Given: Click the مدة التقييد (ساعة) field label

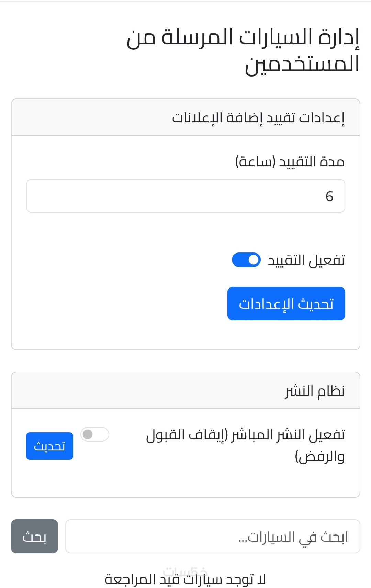Looking at the screenshot, I should 290,162.
